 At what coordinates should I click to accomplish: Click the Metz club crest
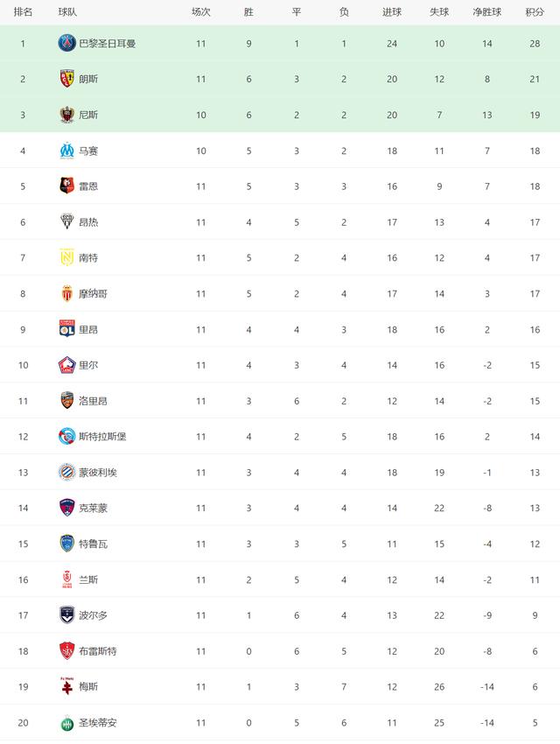pos(67,686)
